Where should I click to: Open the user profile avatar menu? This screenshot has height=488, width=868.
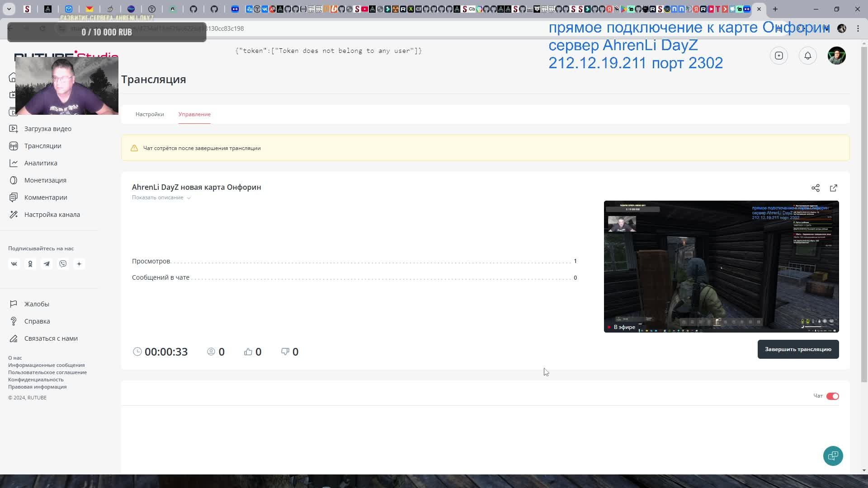(836, 56)
